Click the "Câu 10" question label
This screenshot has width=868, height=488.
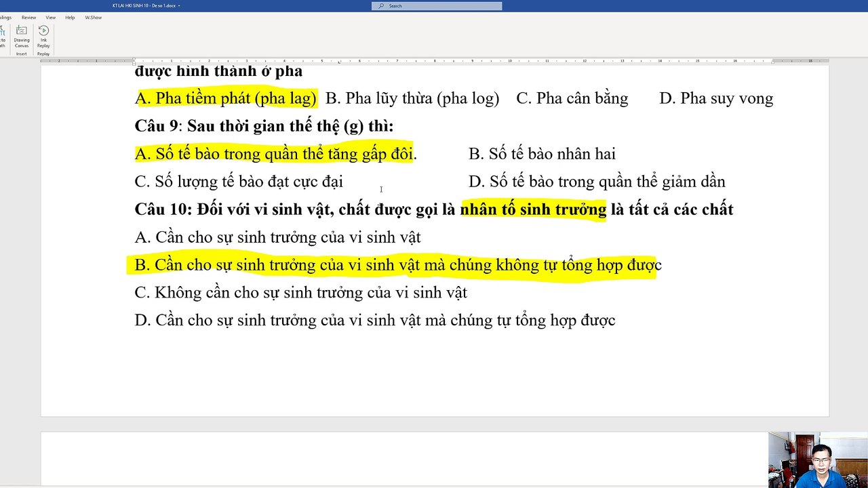pyautogui.click(x=163, y=209)
